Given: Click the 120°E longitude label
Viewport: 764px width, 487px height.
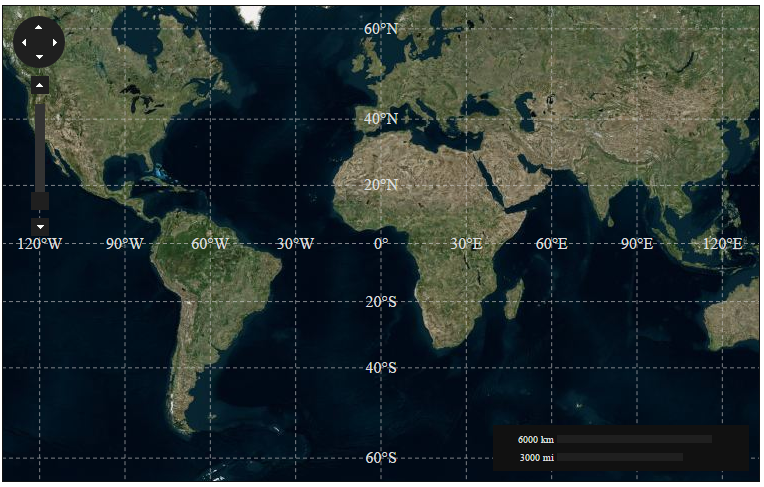Looking at the screenshot, I should (x=723, y=243).
